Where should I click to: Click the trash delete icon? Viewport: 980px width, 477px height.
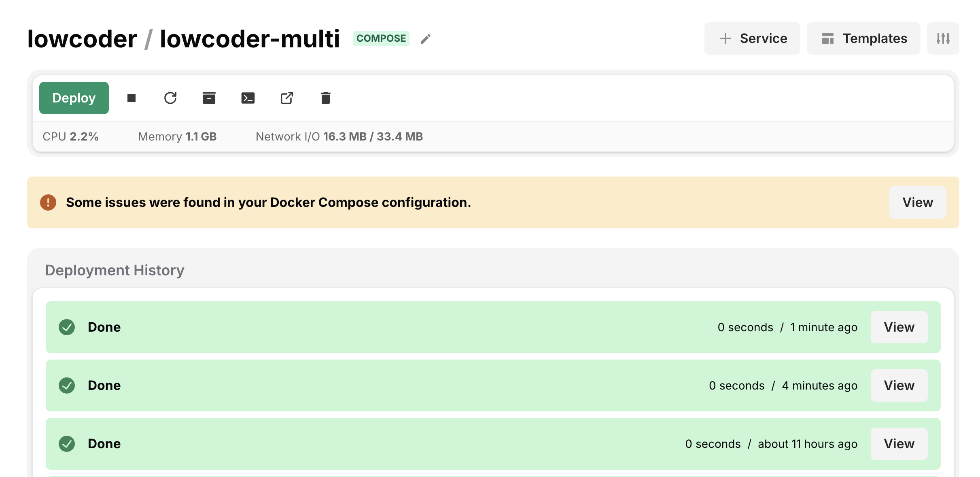[326, 98]
